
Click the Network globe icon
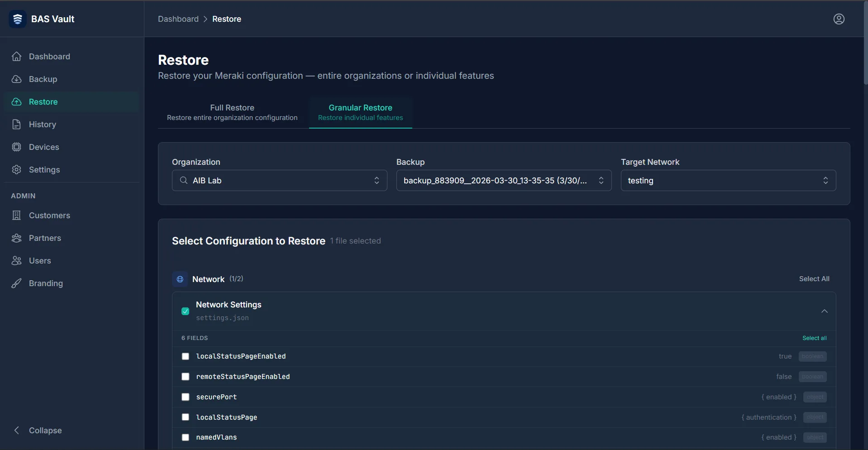tap(180, 279)
